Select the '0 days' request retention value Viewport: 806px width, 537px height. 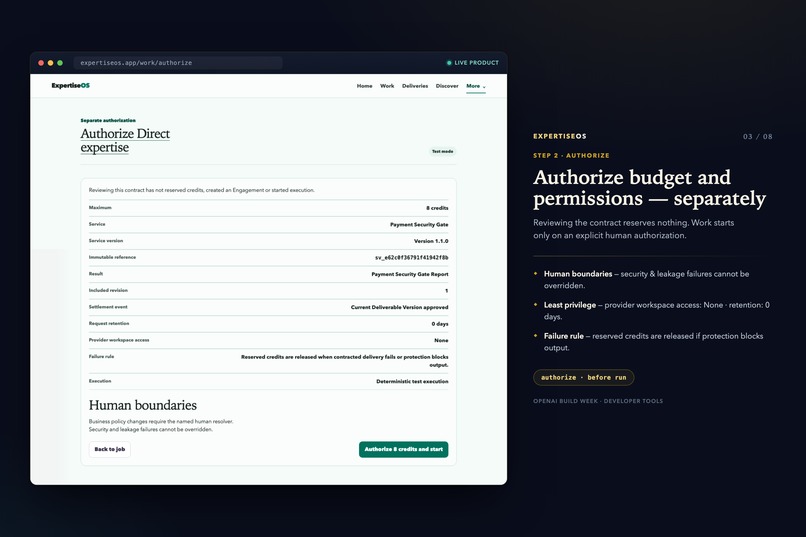click(440, 324)
